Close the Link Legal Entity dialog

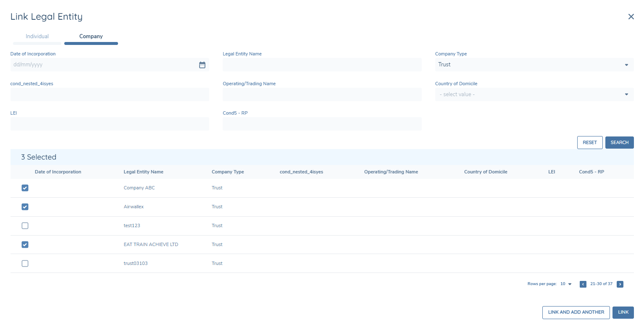[631, 16]
